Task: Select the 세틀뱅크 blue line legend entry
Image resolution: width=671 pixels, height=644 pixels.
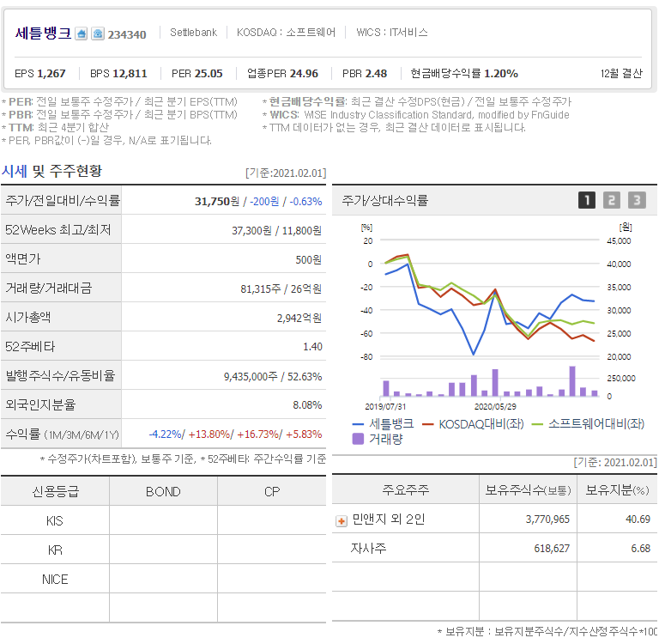Action: (x=383, y=424)
